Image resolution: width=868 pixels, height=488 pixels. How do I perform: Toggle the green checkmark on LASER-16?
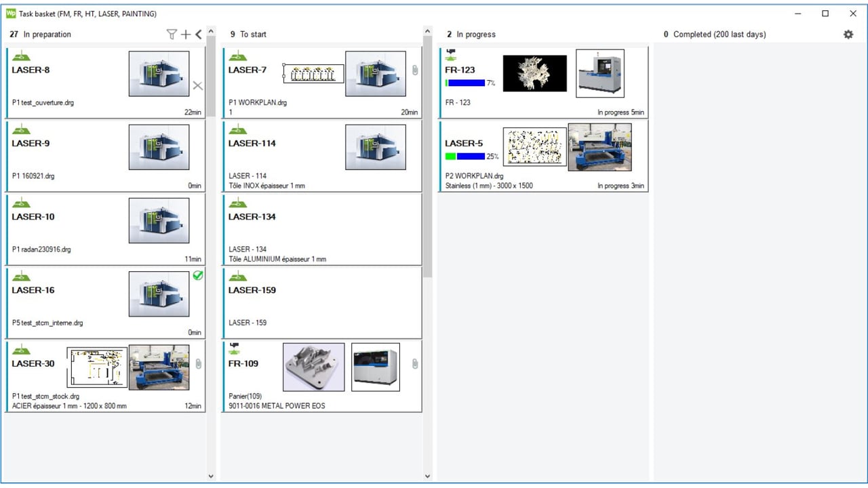[198, 275]
